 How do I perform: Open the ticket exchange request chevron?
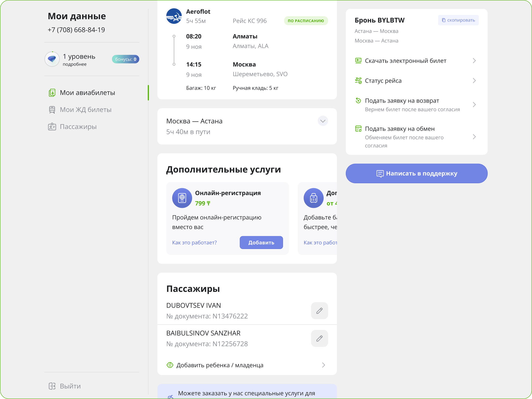474,137
